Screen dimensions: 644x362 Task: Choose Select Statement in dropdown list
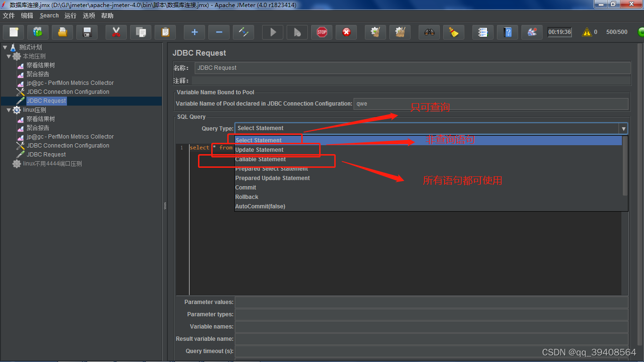(x=429, y=140)
